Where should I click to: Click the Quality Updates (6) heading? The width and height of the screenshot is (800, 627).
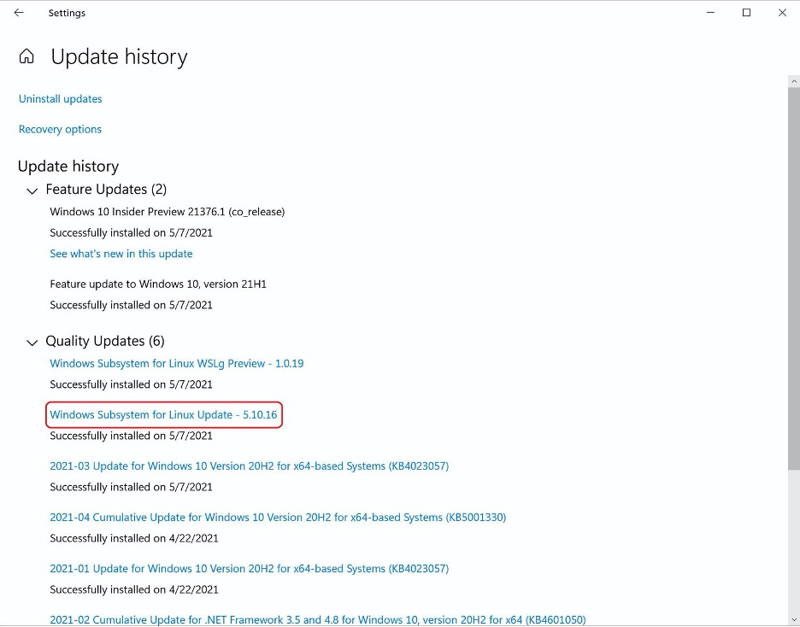coord(105,341)
